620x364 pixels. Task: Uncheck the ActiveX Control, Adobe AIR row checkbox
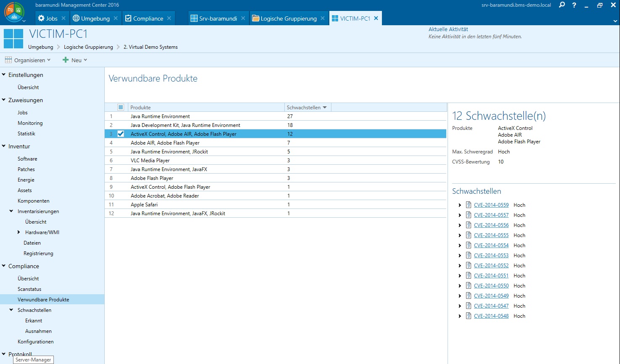[x=121, y=134]
